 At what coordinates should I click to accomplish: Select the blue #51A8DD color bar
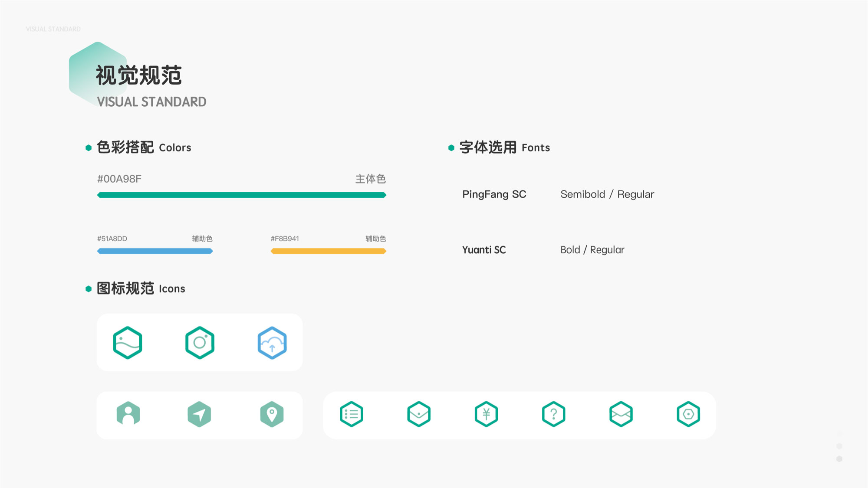[x=155, y=251]
